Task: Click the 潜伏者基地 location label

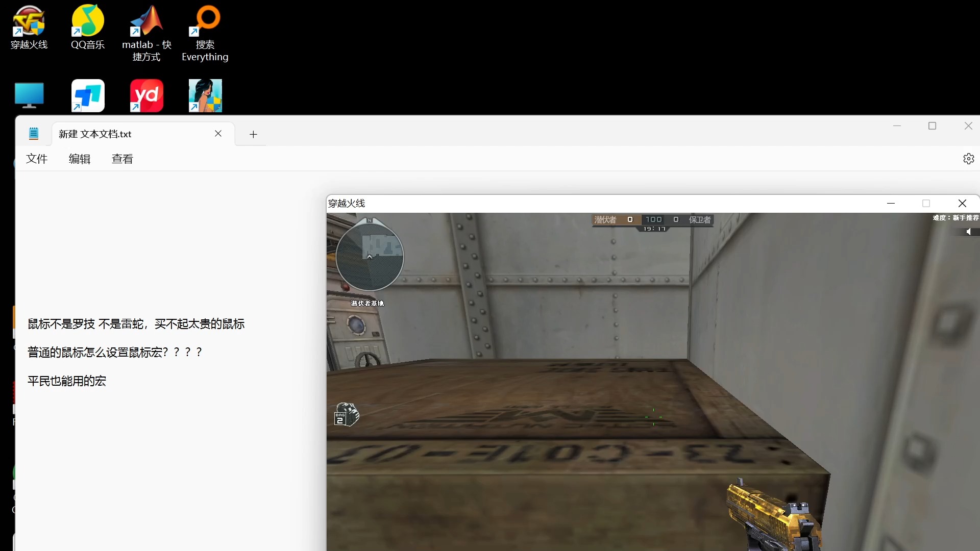Action: (x=367, y=303)
